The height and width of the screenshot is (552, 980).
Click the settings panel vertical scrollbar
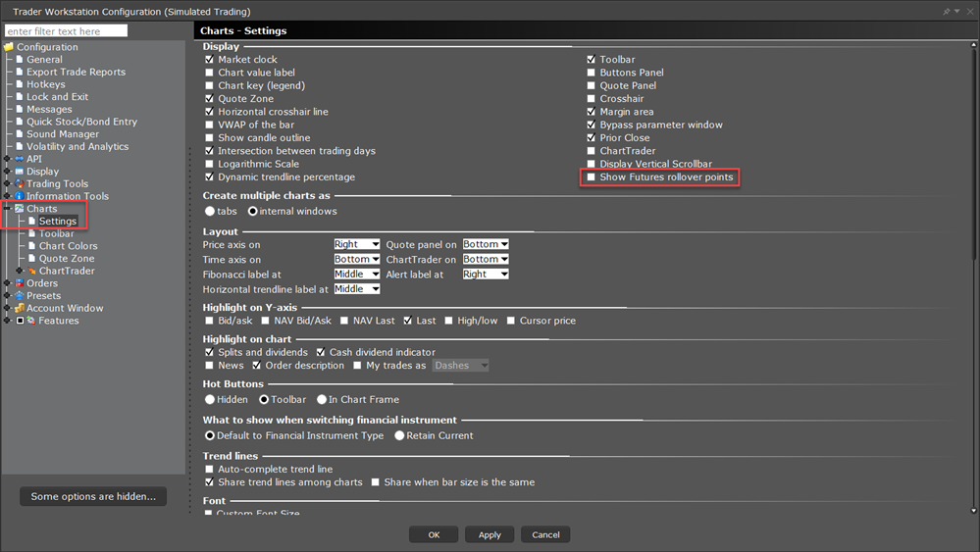[x=973, y=153]
